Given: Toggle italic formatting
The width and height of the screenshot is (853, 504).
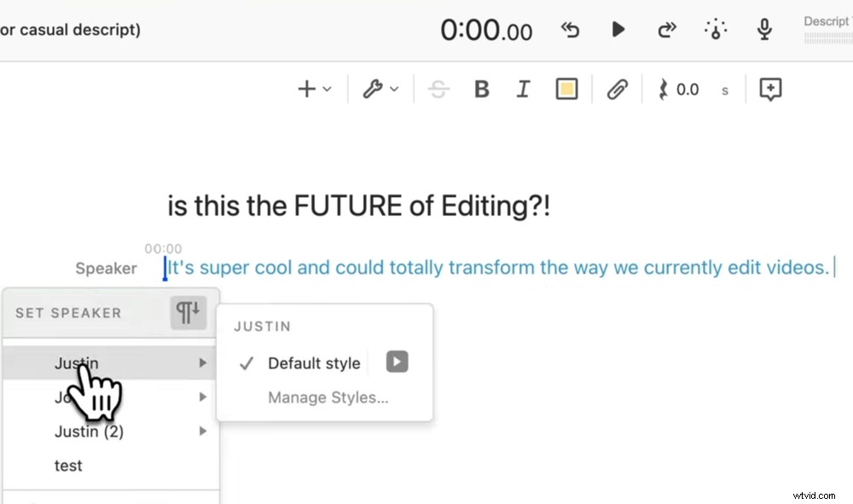Looking at the screenshot, I should click(523, 89).
